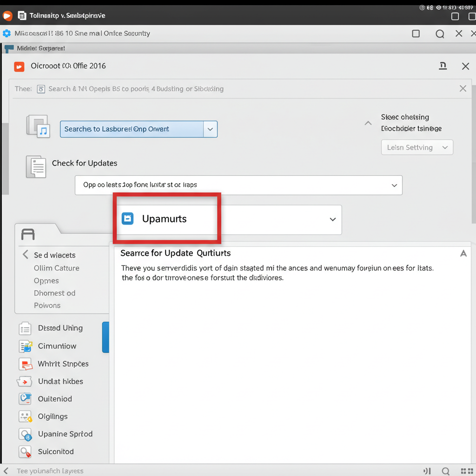Click the orange play icon in the top bar

click(x=7, y=15)
